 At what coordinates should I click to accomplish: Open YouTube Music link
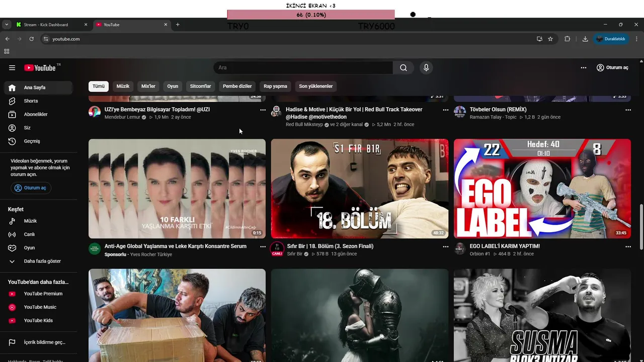click(39, 307)
